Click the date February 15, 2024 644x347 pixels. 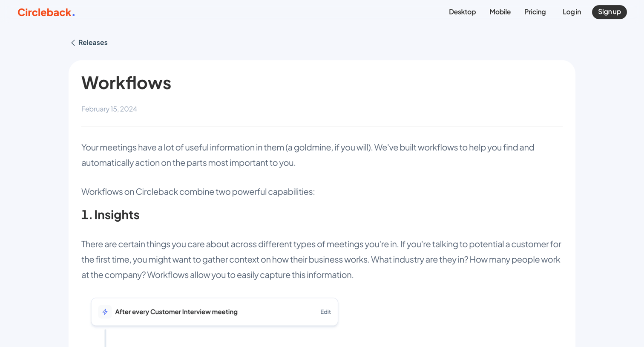click(x=109, y=109)
